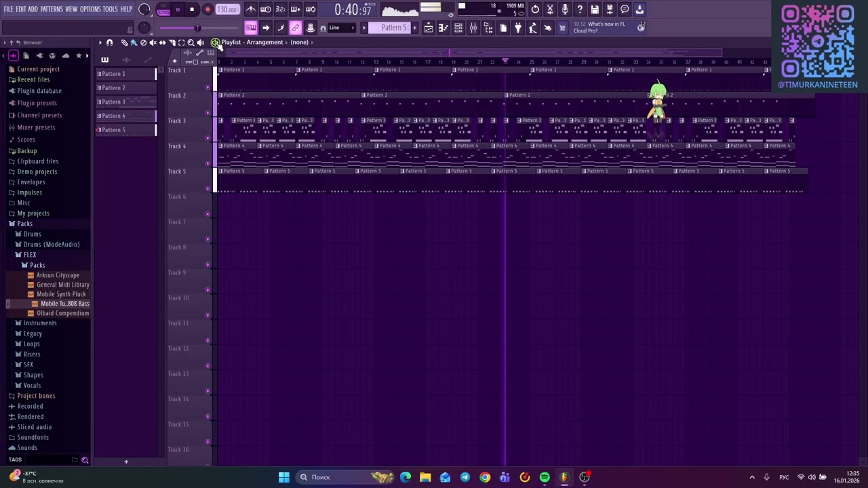This screenshot has width=868, height=488.
Task: Click the Windows Start button
Action: 284,477
